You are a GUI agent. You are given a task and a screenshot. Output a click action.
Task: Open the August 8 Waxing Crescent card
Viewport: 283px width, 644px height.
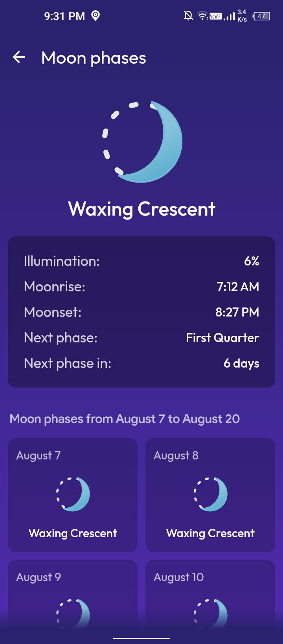[x=210, y=495]
